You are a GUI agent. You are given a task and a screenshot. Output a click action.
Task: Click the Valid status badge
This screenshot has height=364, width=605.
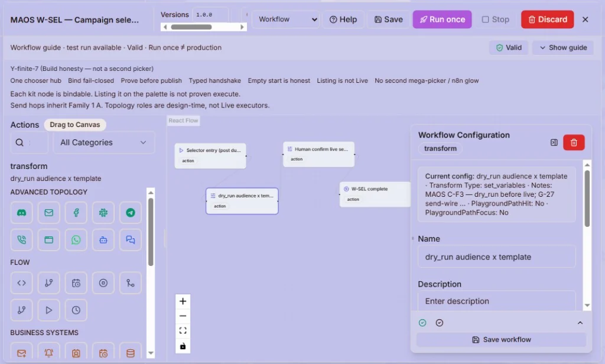[x=509, y=47]
